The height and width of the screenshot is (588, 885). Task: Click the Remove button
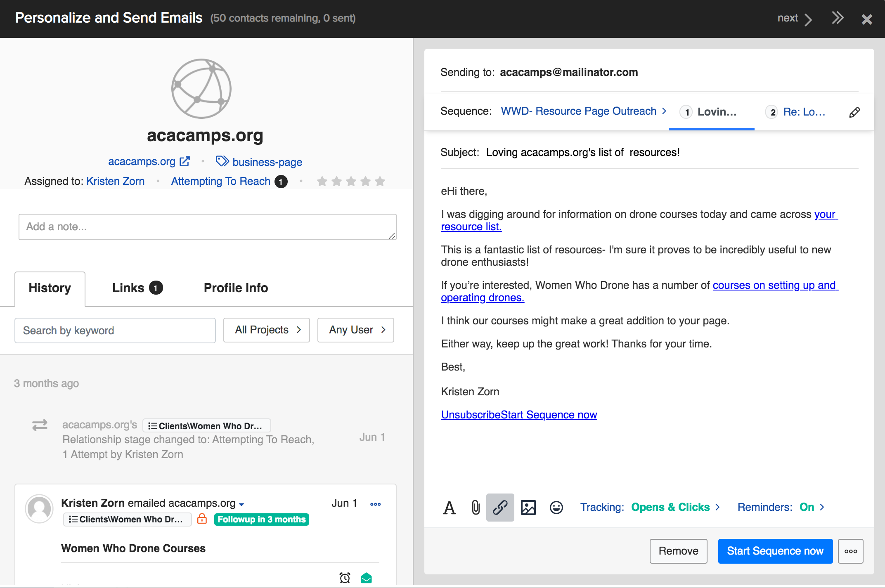pos(678,551)
